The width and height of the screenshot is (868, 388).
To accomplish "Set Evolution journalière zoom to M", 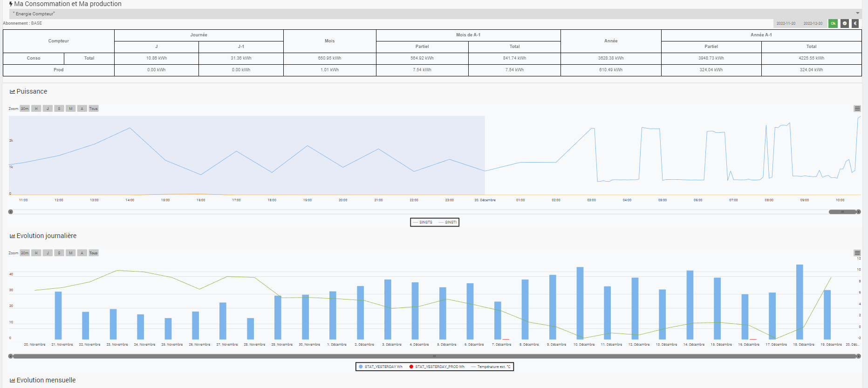I will tap(71, 253).
